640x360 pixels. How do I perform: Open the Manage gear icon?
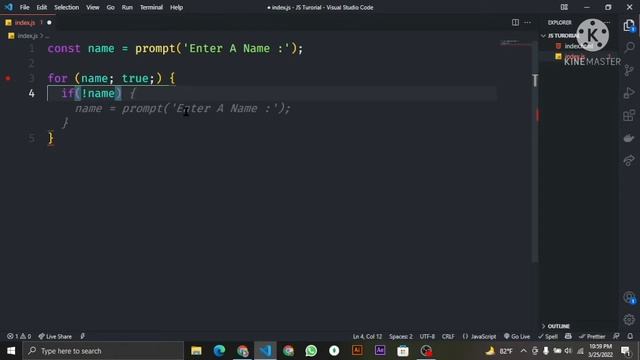(x=629, y=320)
